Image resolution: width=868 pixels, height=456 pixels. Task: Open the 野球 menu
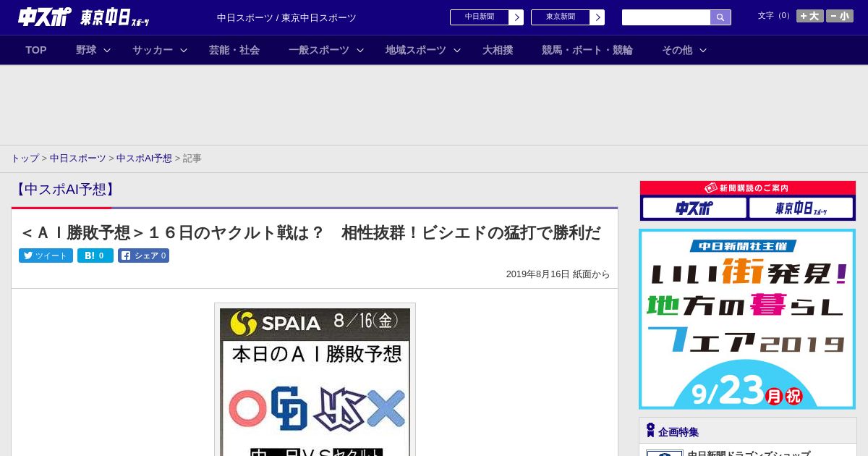tap(86, 50)
